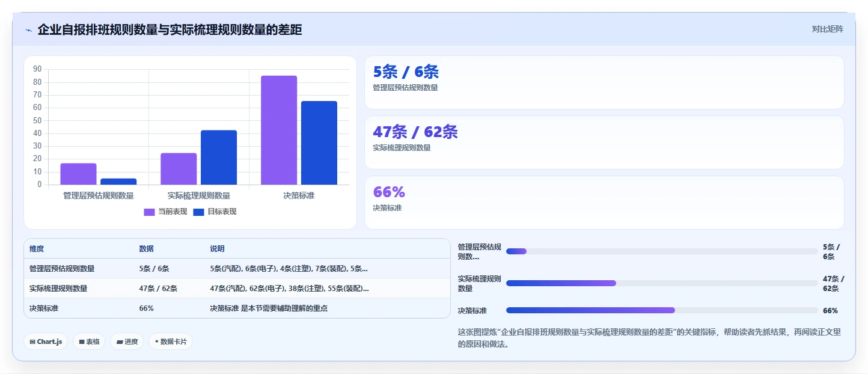
Task: Click description starting 47条(汽配), 62条(电子)
Action: 289,289
